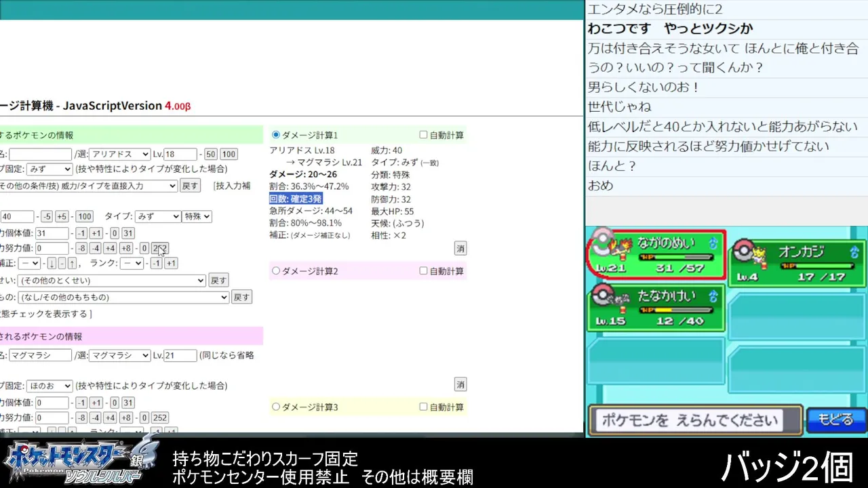Decrease attacker EV with -8 button
This screenshot has width=868, height=488.
[81, 248]
